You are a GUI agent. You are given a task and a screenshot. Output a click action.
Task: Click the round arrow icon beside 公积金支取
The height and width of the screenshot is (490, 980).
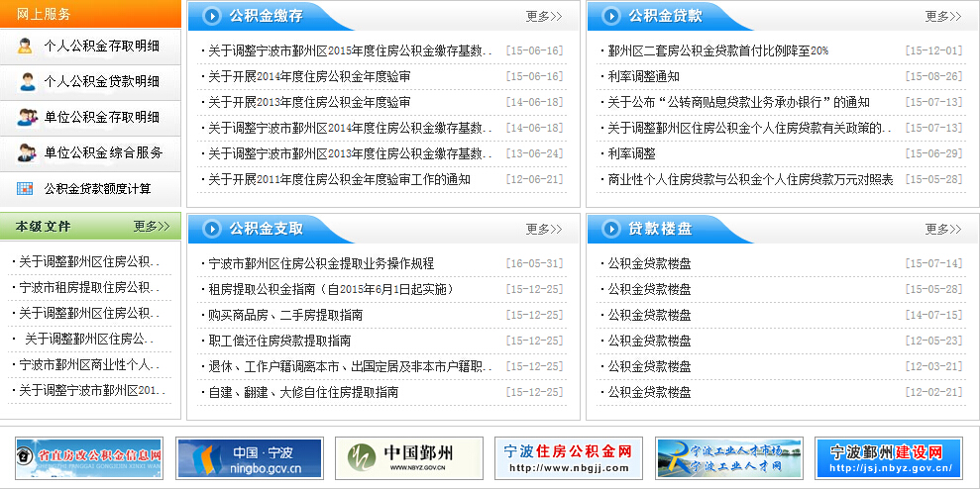(212, 229)
